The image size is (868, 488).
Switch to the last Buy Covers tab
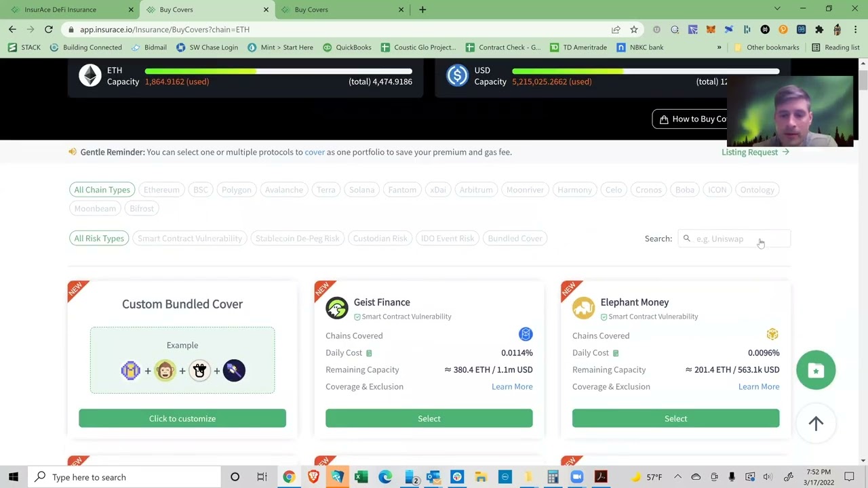pos(342,9)
